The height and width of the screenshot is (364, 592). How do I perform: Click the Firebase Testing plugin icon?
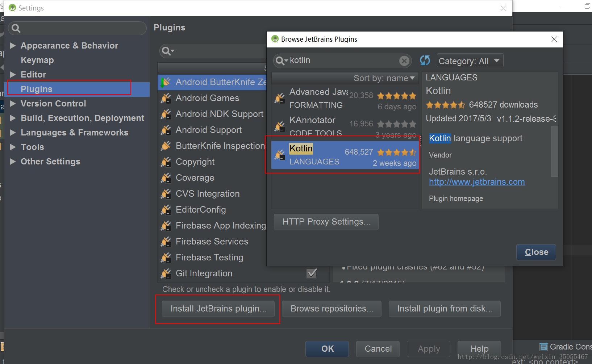[x=166, y=258]
